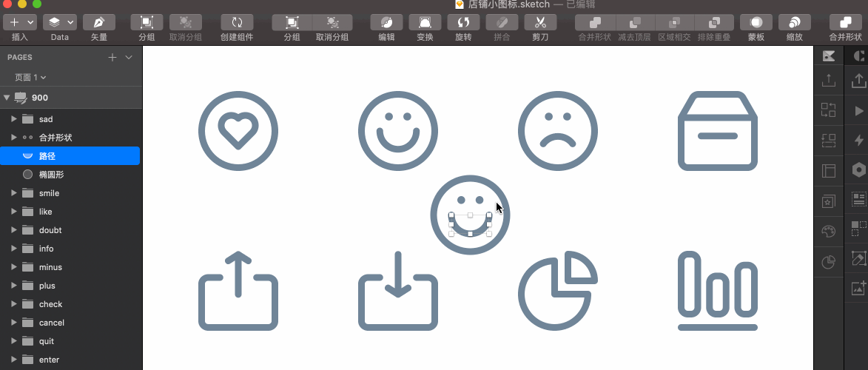Select the 剪刀 scissors tool

540,22
